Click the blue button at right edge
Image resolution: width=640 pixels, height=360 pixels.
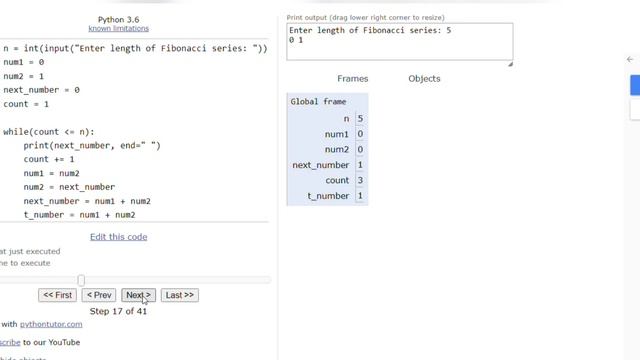pyautogui.click(x=635, y=85)
